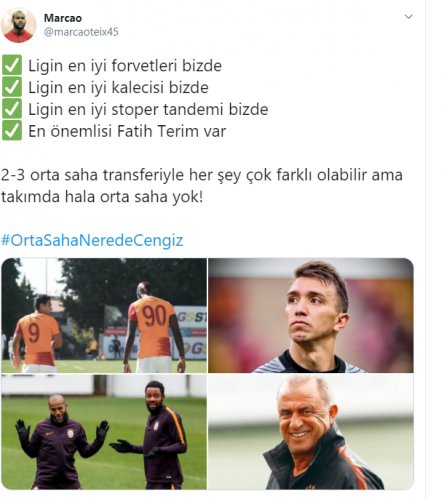The image size is (444, 499).
Task: Click green checkmark beside 'Fatih Terim var'
Action: coord(12,130)
